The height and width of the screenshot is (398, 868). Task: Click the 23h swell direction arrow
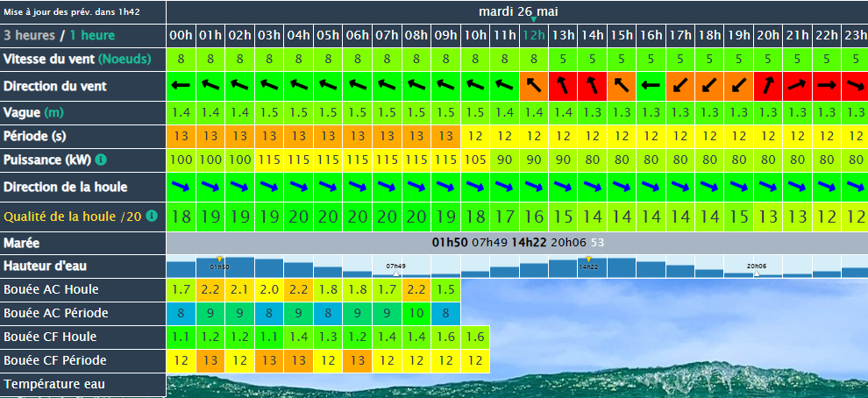coord(855,187)
